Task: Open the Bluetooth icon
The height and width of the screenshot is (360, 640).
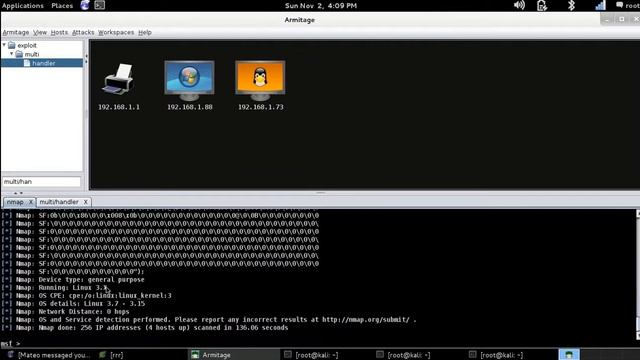Action: pos(571,5)
